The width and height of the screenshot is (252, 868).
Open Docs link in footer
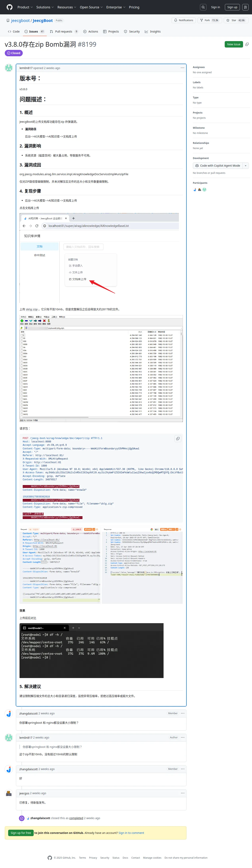point(126,858)
